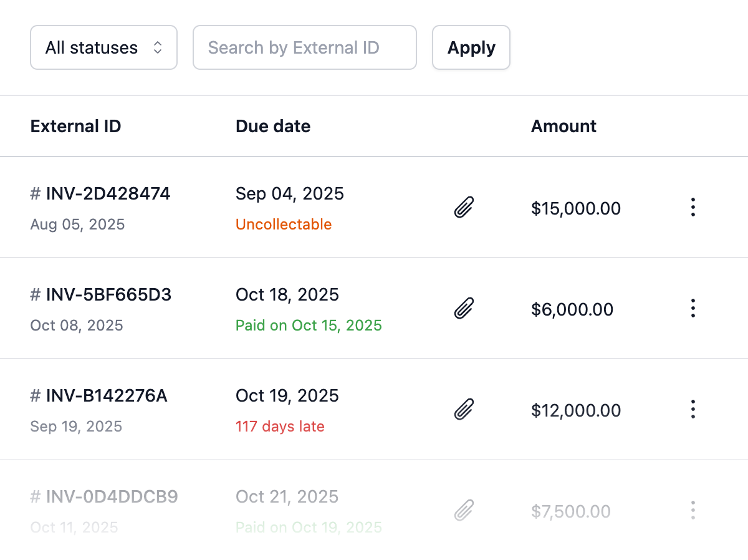Click the Amount column header
The height and width of the screenshot is (560, 748).
(x=563, y=127)
